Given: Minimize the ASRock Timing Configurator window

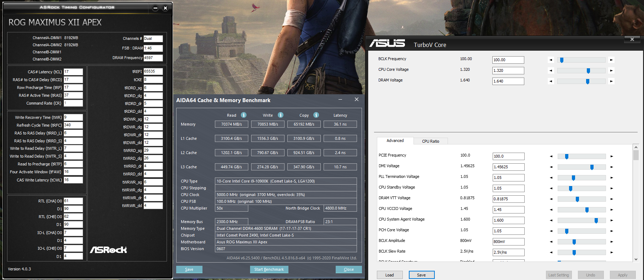Looking at the screenshot, I should (x=155, y=8).
